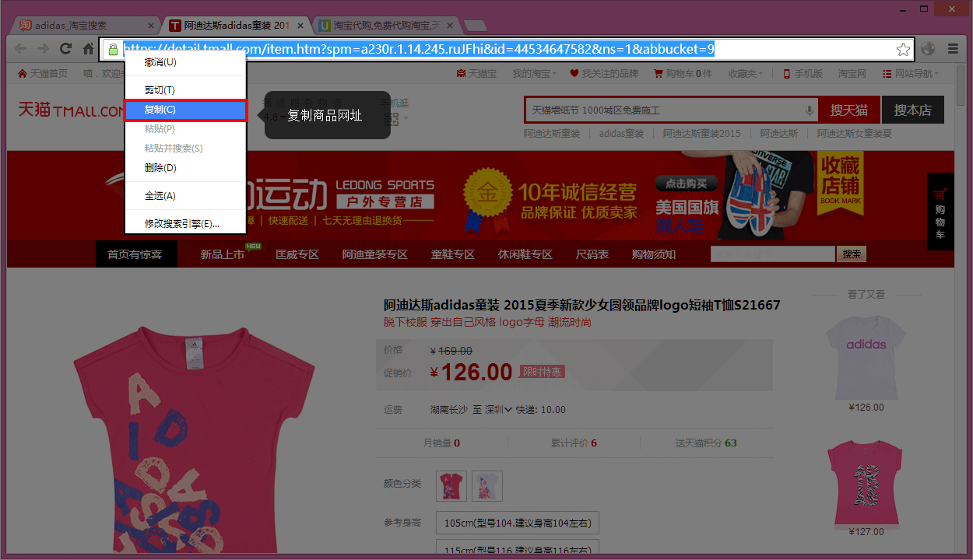Viewport: 973px width, 560px height.
Task: Click the selected URL in the address bar
Action: 419,50
